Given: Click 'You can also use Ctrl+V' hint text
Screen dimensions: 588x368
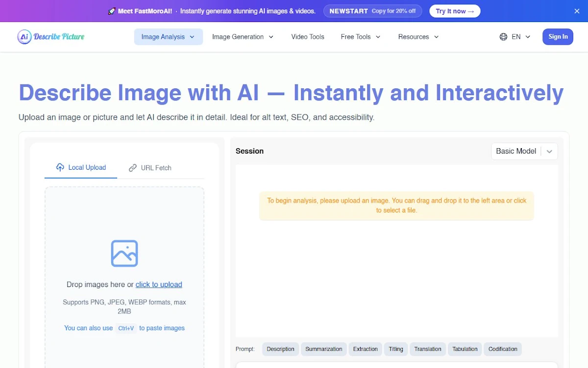Looking at the screenshot, I should [124, 328].
